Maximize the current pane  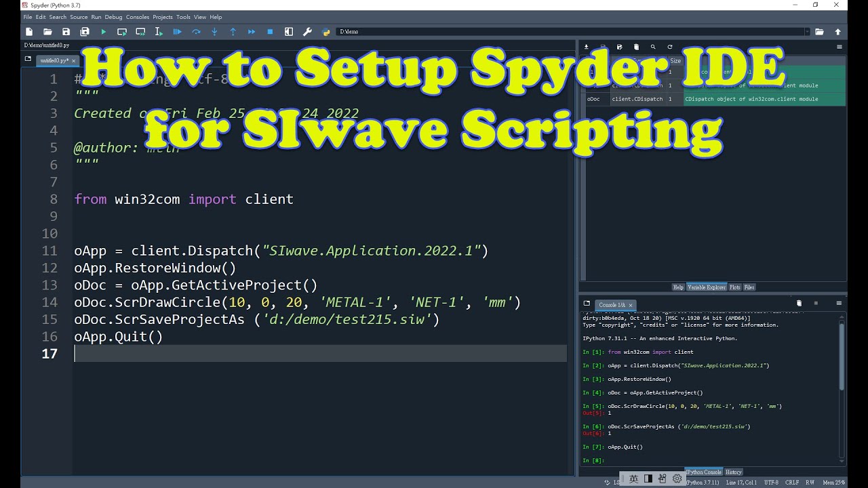coord(289,32)
